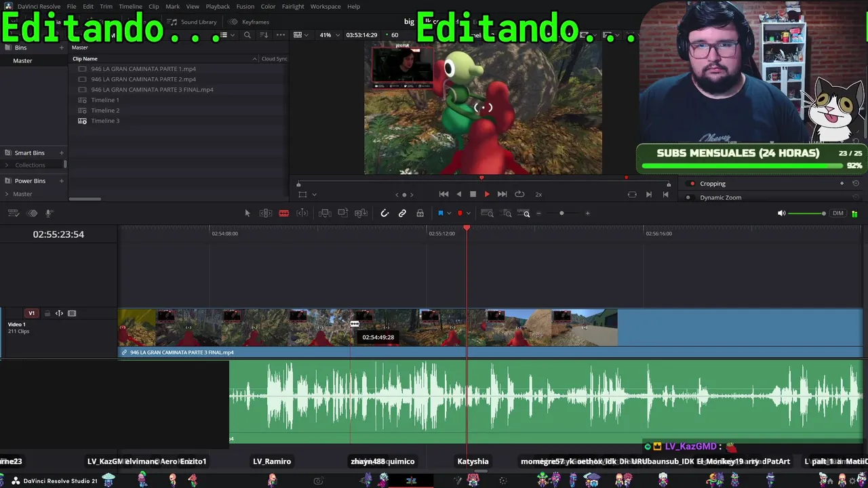Open the File menu

point(71,7)
